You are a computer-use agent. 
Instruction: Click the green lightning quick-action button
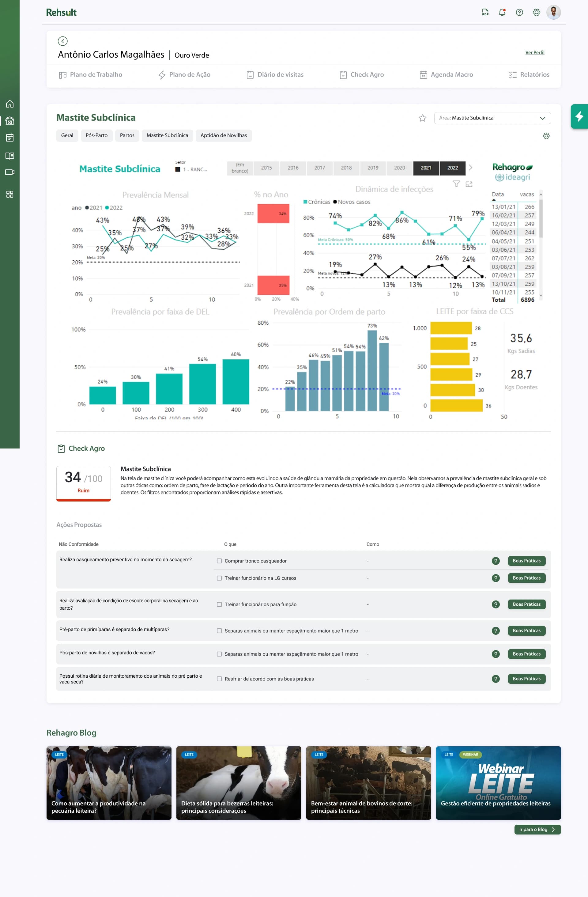coord(579,116)
